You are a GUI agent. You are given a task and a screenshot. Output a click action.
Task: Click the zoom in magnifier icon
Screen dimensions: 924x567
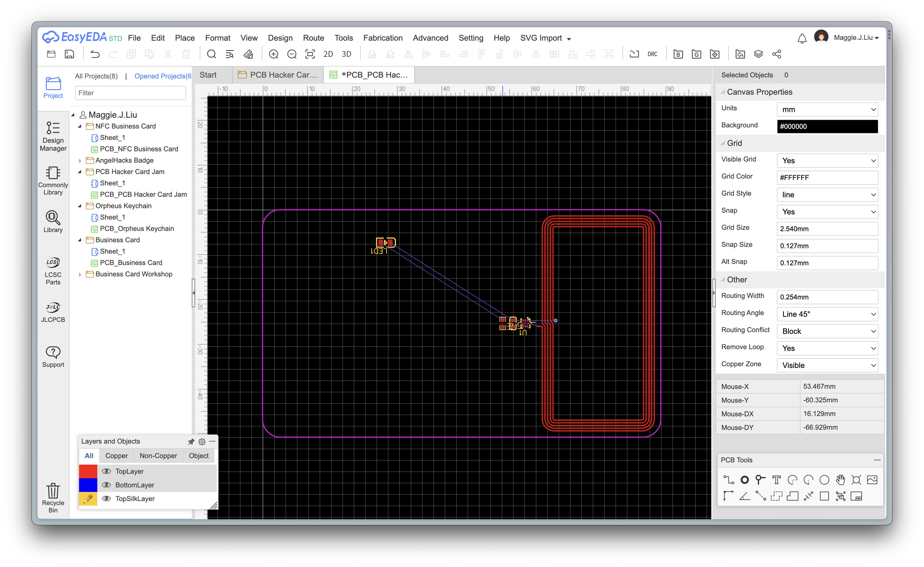(273, 54)
